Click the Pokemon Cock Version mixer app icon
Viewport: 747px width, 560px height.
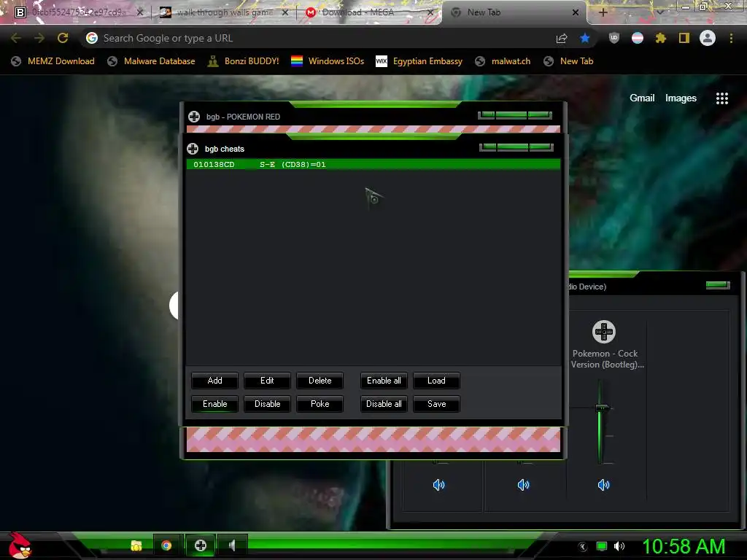(x=604, y=332)
